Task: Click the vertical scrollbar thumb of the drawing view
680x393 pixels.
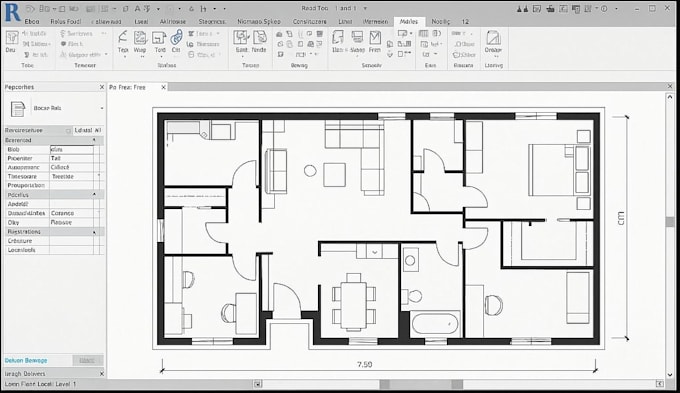Action: tap(670, 222)
